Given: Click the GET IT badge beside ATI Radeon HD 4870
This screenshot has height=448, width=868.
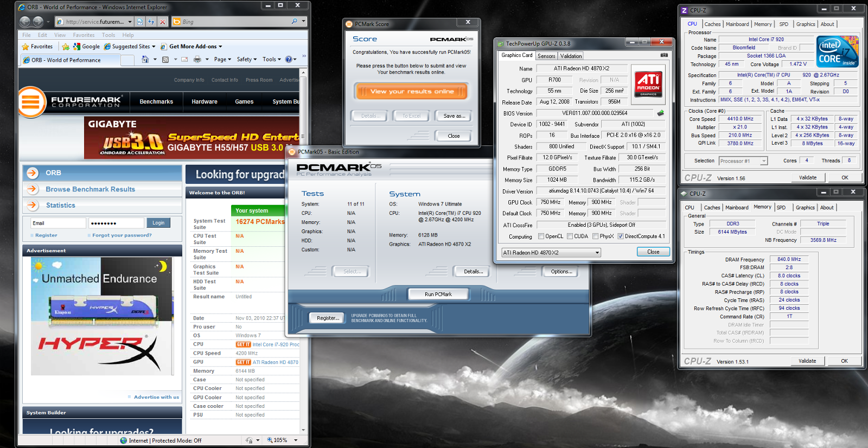Looking at the screenshot, I should [243, 362].
